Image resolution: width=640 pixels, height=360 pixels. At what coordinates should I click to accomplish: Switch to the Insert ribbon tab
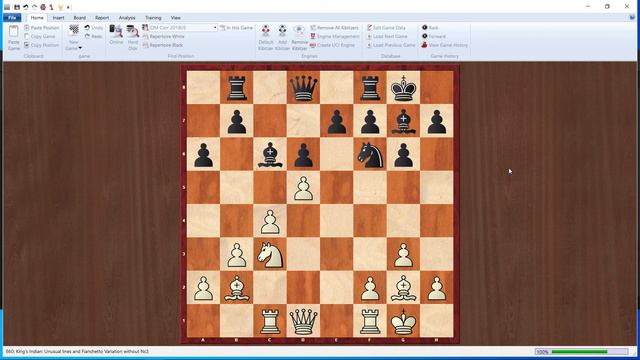[x=58, y=18]
